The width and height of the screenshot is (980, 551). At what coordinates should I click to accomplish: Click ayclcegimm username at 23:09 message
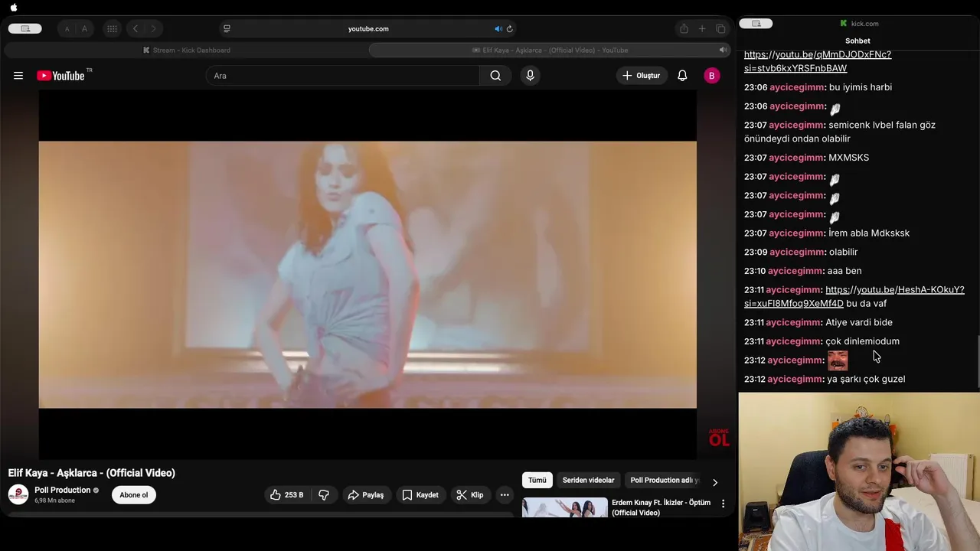click(x=796, y=252)
